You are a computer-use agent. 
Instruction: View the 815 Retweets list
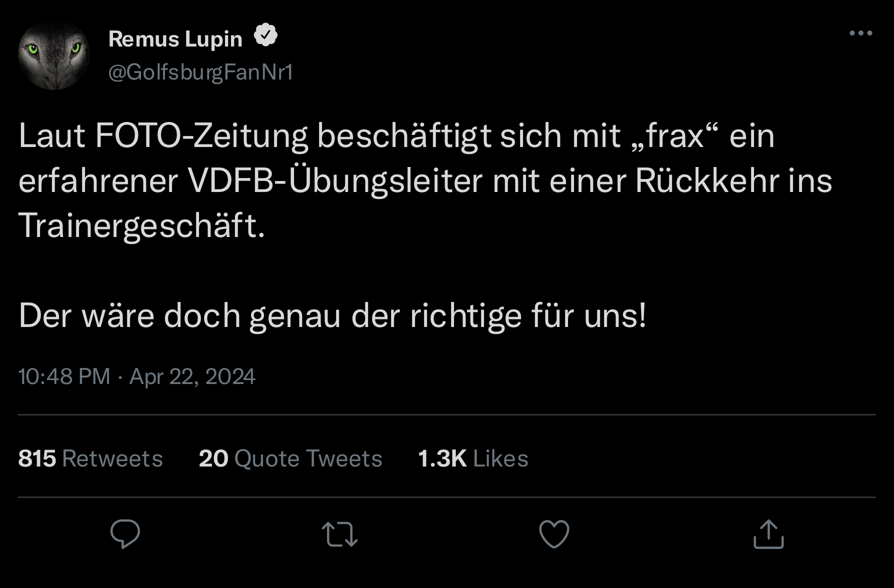tap(90, 458)
